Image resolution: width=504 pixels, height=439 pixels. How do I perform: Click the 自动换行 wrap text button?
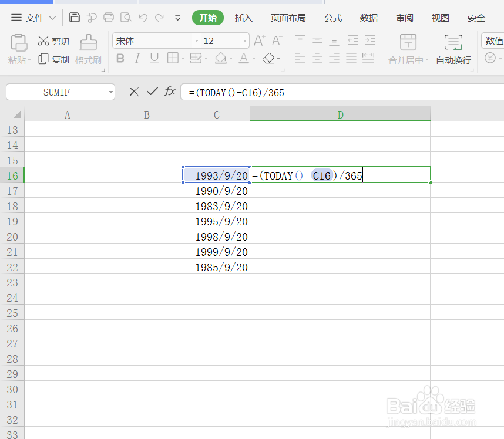pos(453,49)
